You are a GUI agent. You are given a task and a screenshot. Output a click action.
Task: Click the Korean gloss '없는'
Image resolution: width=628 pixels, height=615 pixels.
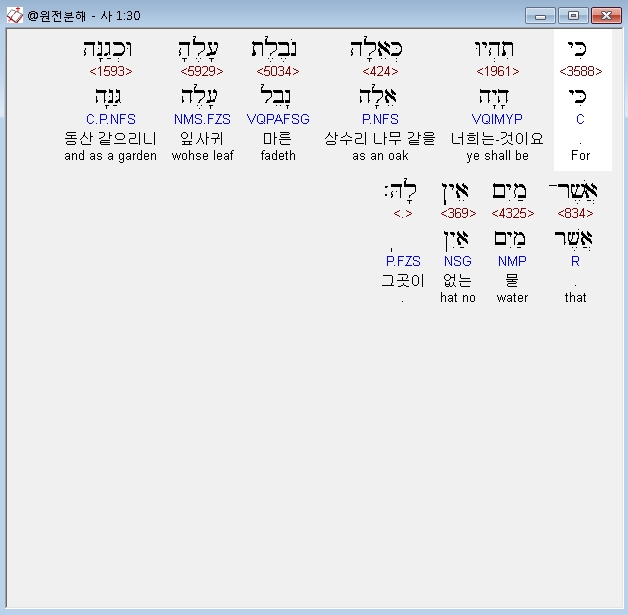457,280
